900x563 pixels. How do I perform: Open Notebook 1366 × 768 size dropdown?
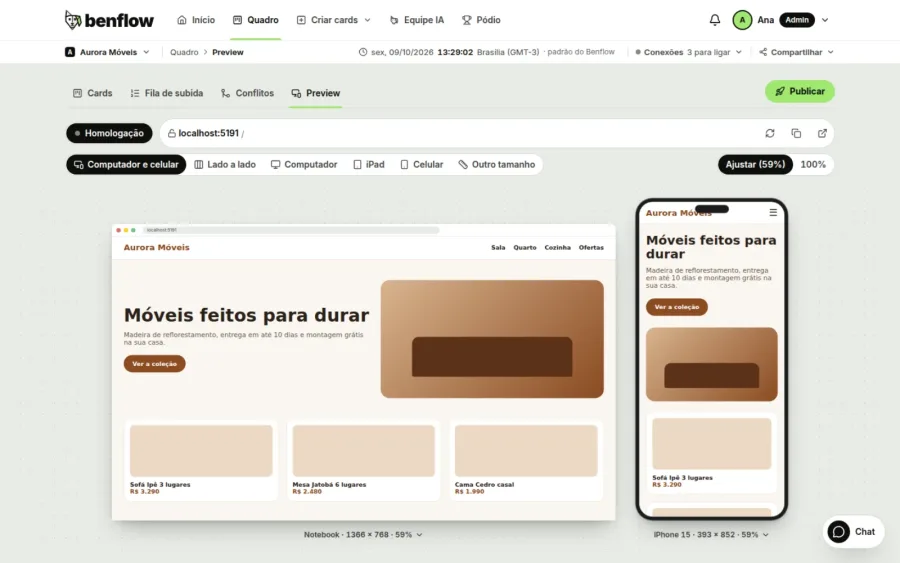point(363,535)
